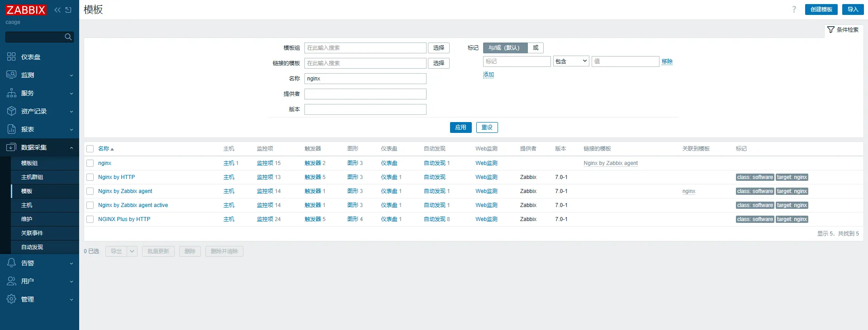Sort by 名称 column header
Screen dimensions: 868x330
click(106, 149)
